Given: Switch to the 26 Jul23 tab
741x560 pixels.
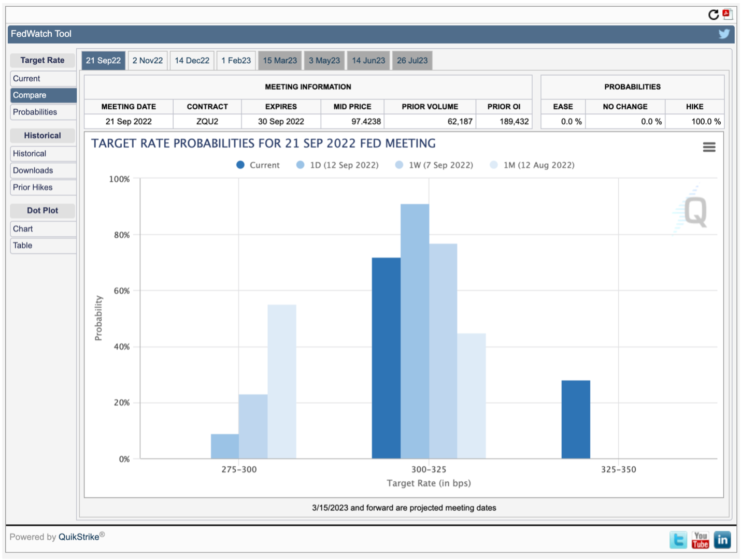Looking at the screenshot, I should (x=412, y=61).
